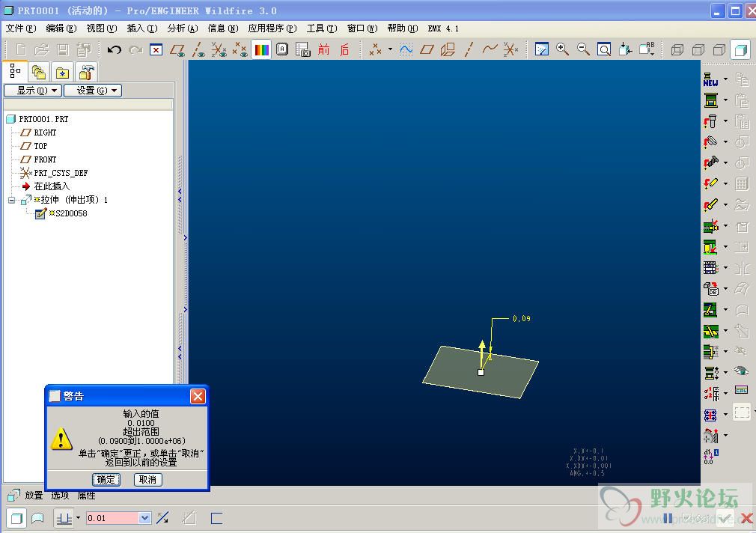
Task: Click the 0.09 dimension in the viewport
Action: [521, 318]
